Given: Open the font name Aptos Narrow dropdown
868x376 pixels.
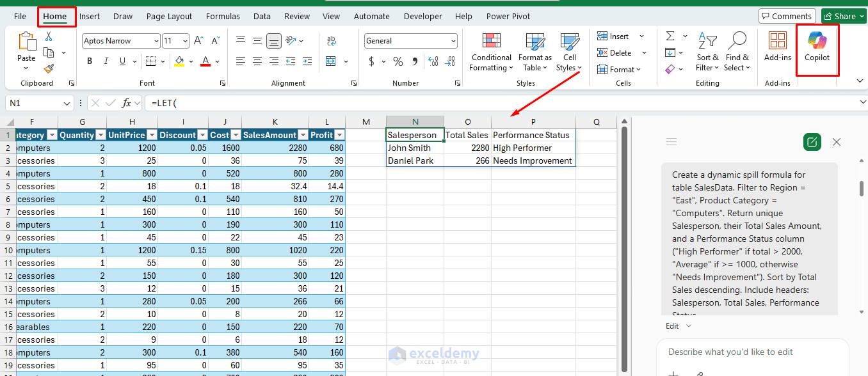Looking at the screenshot, I should click(x=156, y=41).
